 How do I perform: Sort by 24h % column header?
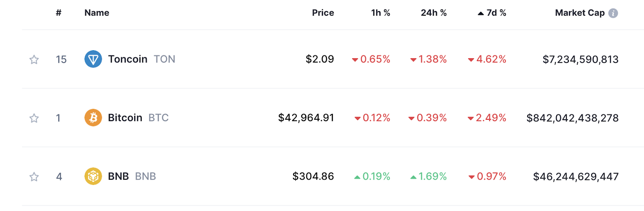click(x=433, y=13)
